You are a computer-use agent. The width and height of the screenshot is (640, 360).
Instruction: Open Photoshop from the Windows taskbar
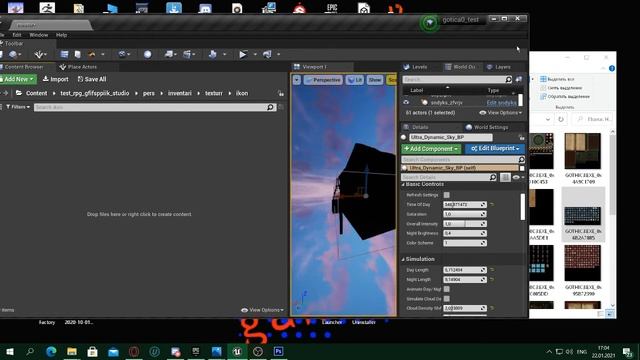point(278,351)
